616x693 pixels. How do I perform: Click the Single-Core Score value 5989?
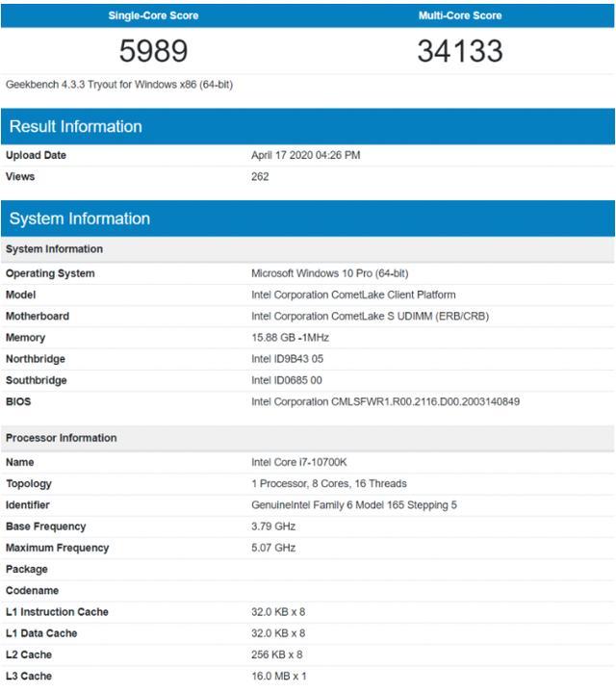153,51
